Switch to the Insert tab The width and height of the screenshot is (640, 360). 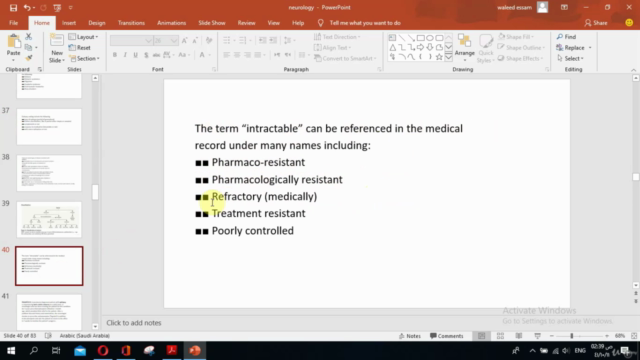point(69,23)
